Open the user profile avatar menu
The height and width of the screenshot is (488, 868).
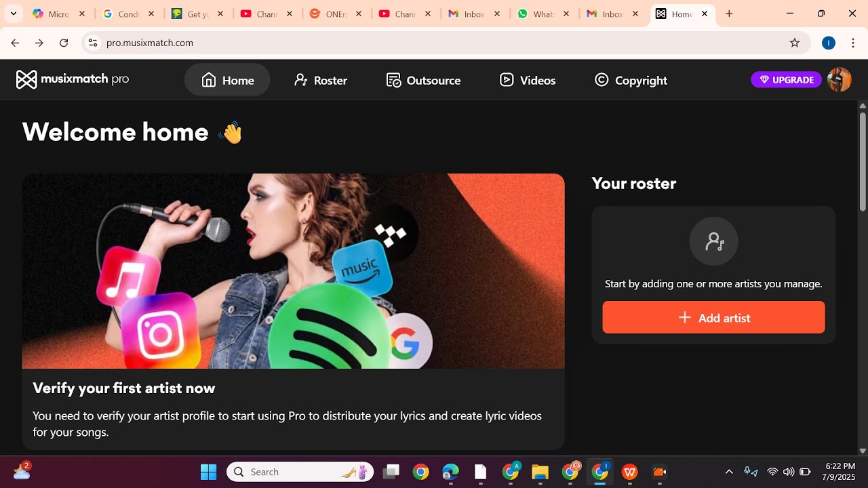(x=840, y=80)
